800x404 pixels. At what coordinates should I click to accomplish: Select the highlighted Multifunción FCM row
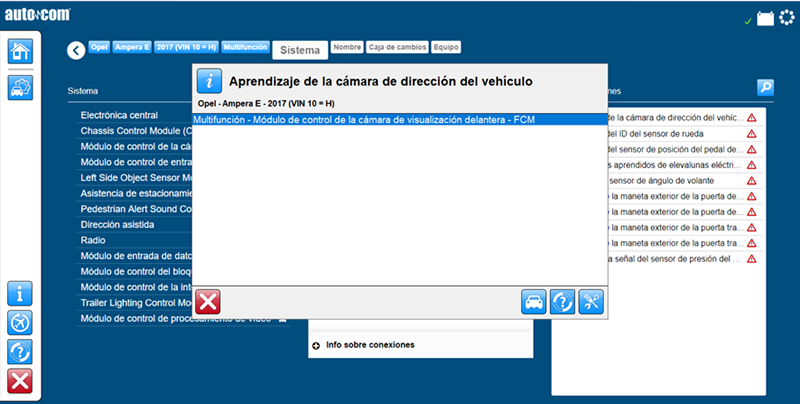pyautogui.click(x=400, y=120)
